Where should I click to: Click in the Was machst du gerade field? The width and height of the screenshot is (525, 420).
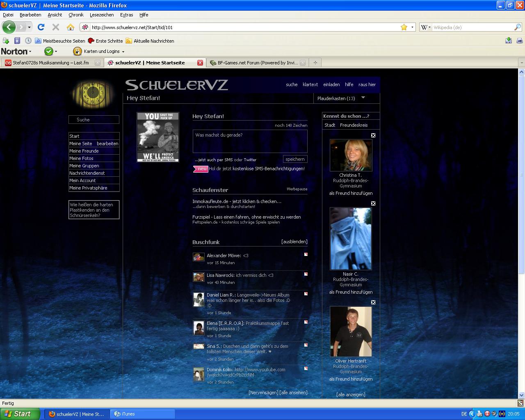(x=250, y=142)
